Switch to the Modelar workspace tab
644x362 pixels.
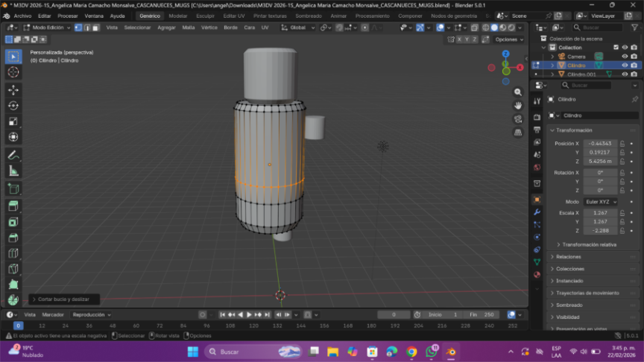pos(178,16)
